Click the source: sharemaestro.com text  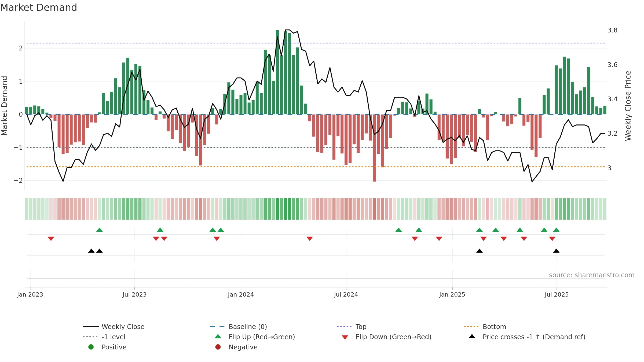(x=592, y=275)
